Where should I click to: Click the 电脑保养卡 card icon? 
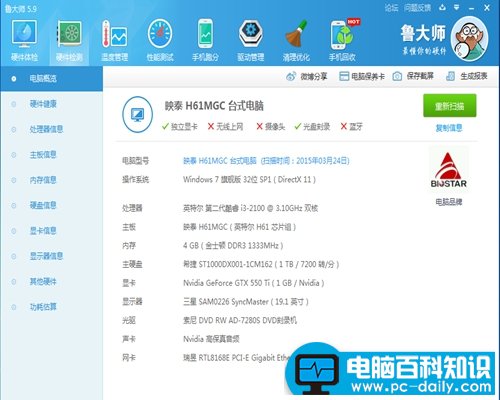coord(344,76)
